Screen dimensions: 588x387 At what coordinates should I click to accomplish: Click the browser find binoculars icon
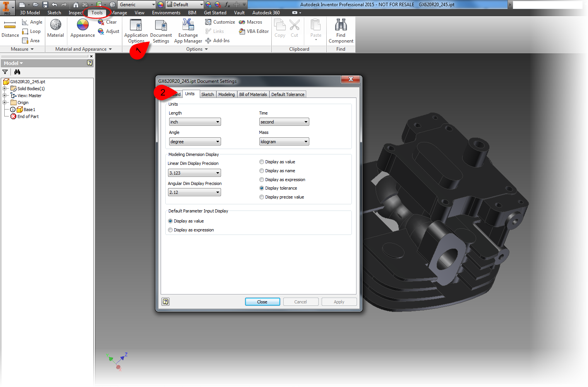tap(17, 72)
